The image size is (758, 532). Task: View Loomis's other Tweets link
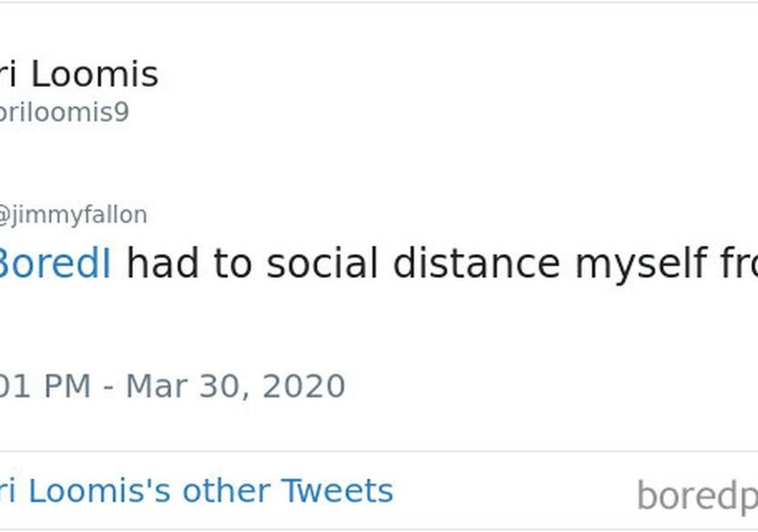pyautogui.click(x=196, y=490)
